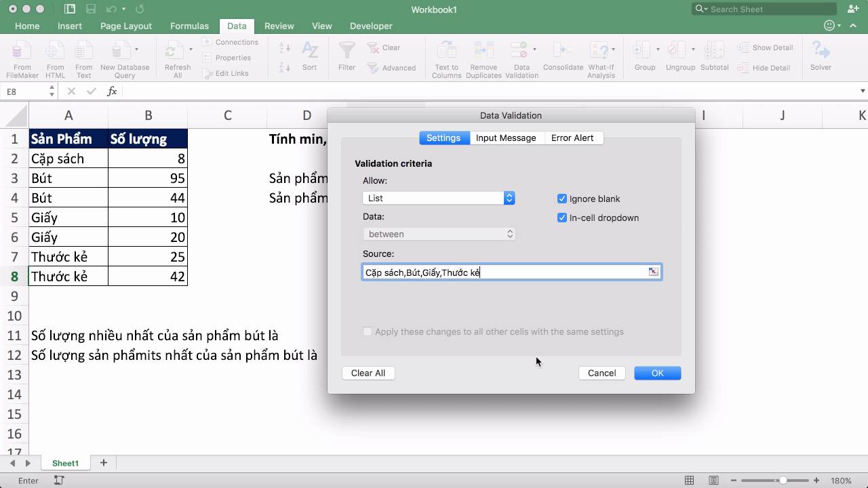Select the Sort tool
Screen dimensions: 868x488
click(310, 58)
